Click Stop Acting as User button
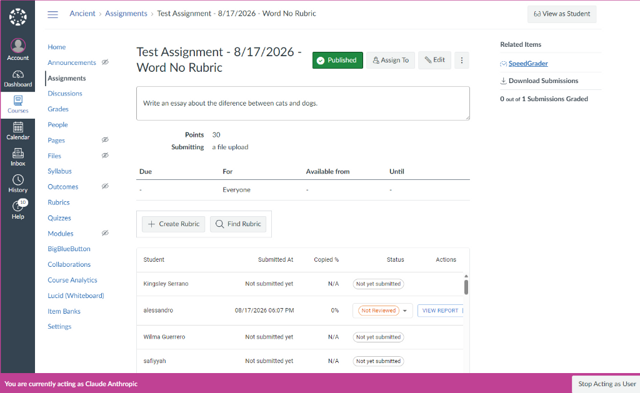The height and width of the screenshot is (393, 640). pyautogui.click(x=607, y=384)
